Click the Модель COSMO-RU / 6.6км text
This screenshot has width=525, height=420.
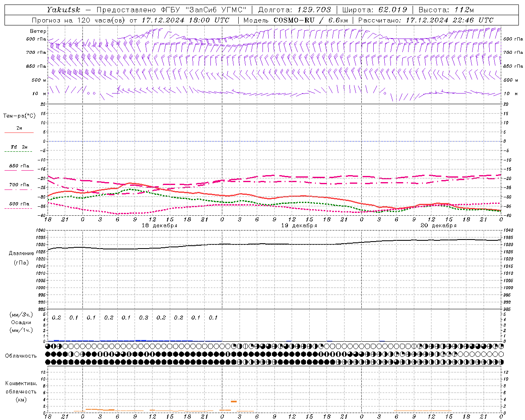[x=295, y=20]
